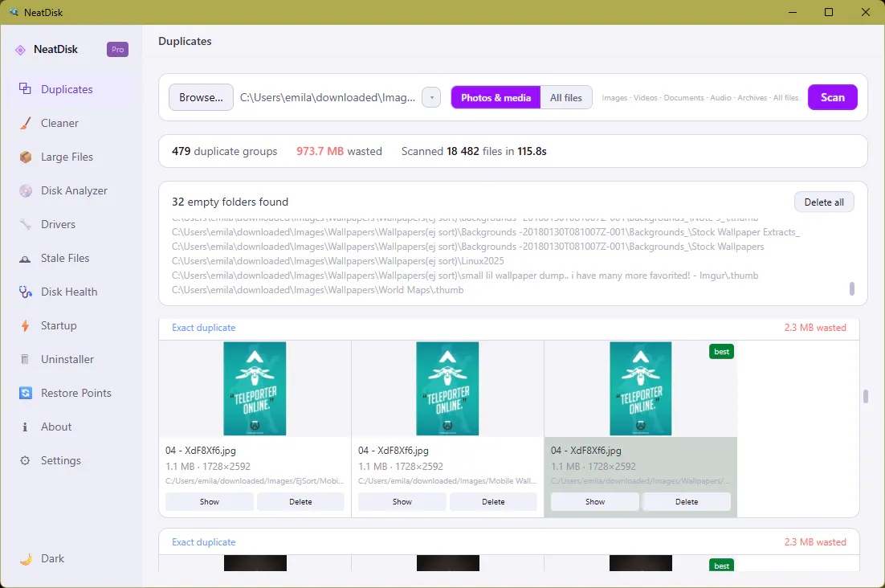Click the Cleaner broom icon
This screenshot has height=588, width=885.
click(26, 123)
